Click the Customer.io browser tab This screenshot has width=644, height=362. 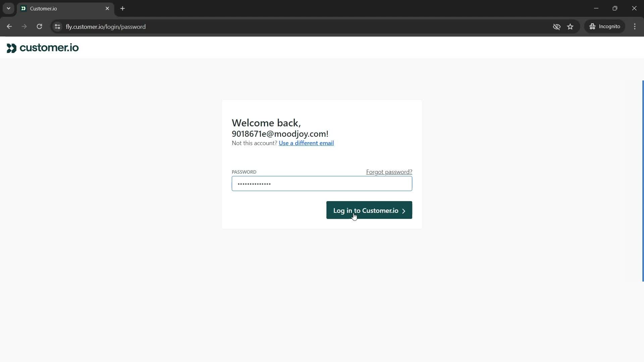65,9
